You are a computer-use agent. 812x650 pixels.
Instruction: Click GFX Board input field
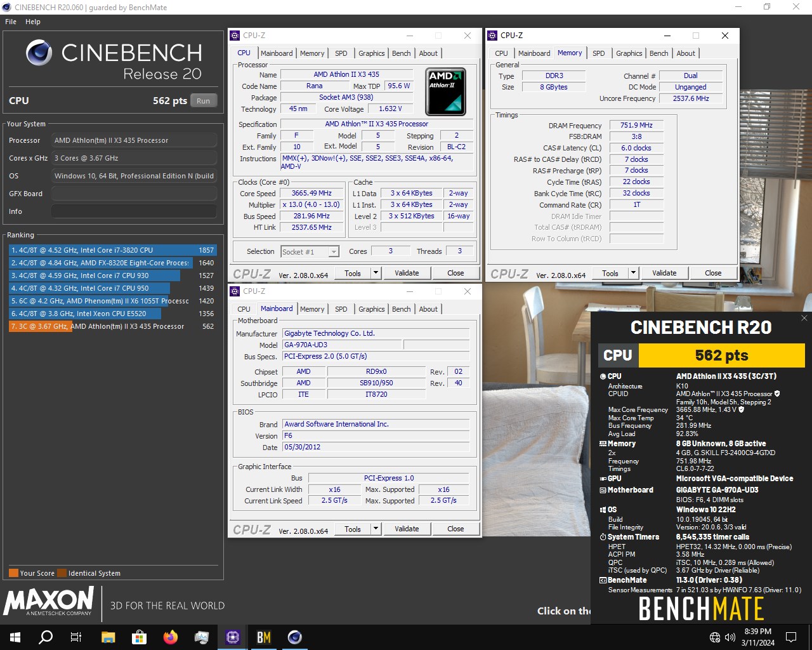point(134,194)
